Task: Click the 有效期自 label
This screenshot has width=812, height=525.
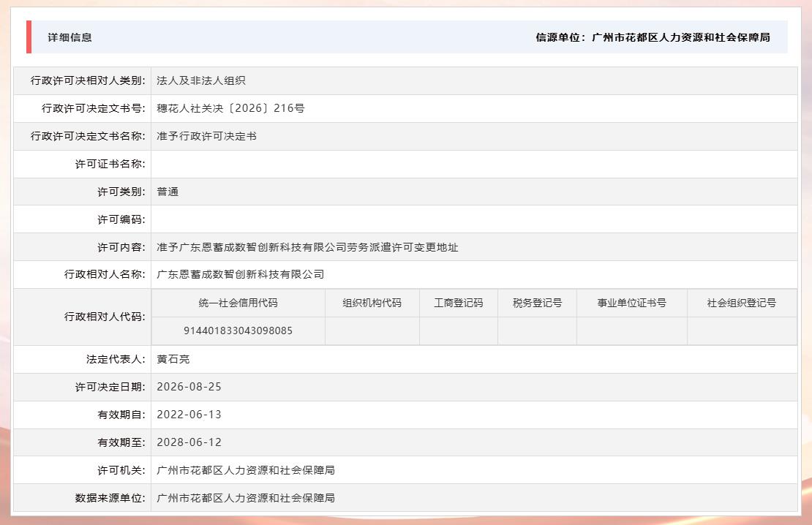Action: click(121, 415)
